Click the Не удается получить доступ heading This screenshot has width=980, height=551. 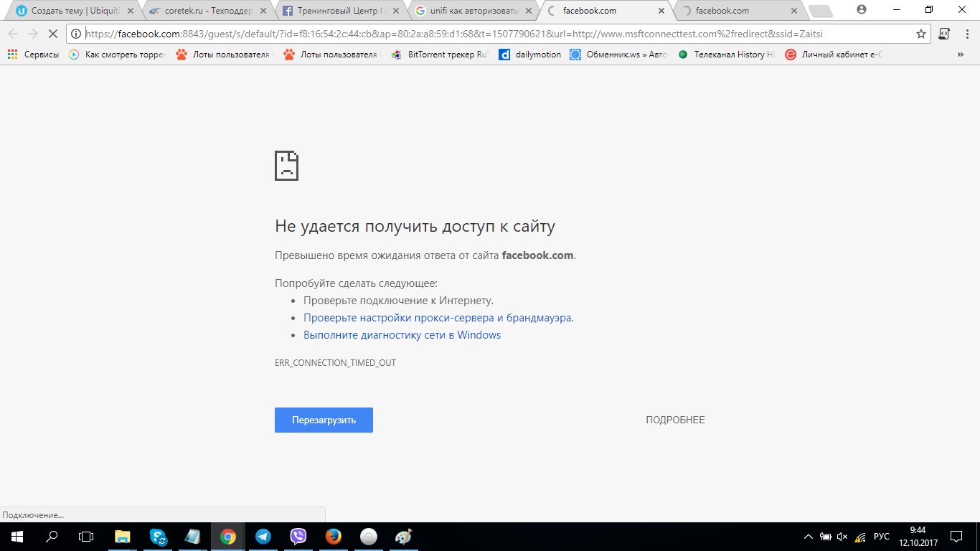(415, 227)
